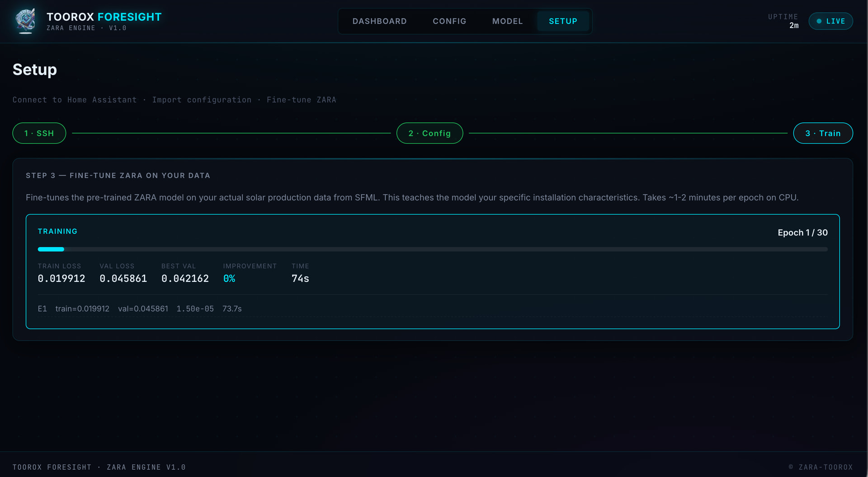868x477 pixels.
Task: Click the LIVE indicator dot
Action: pyautogui.click(x=819, y=21)
